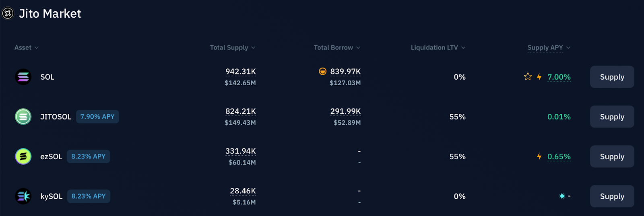Click the kySOL token icon

23,196
